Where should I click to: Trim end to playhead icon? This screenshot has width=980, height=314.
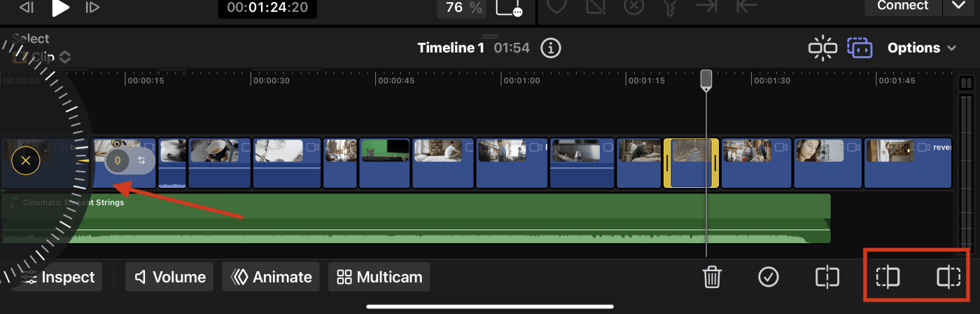(948, 277)
